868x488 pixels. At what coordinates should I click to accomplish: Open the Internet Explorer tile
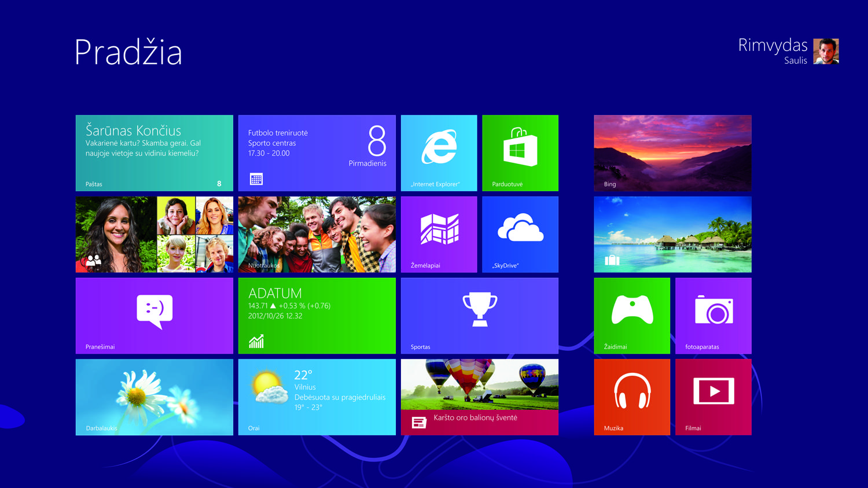[439, 153]
